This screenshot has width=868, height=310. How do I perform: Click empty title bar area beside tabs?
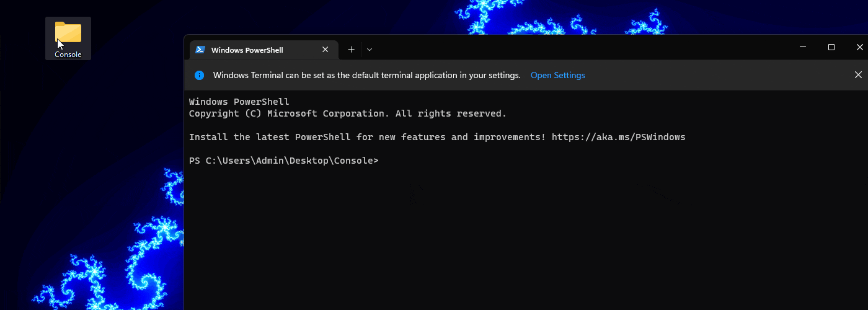(558, 48)
